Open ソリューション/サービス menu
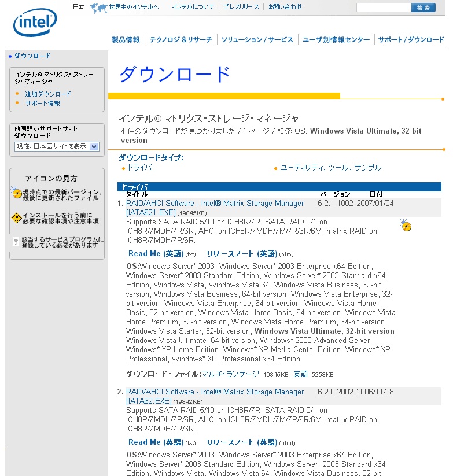 (x=257, y=40)
